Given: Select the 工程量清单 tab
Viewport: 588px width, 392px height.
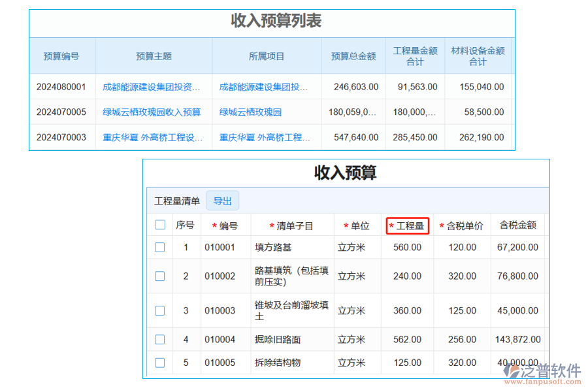Looking at the screenshot, I should click(177, 201).
